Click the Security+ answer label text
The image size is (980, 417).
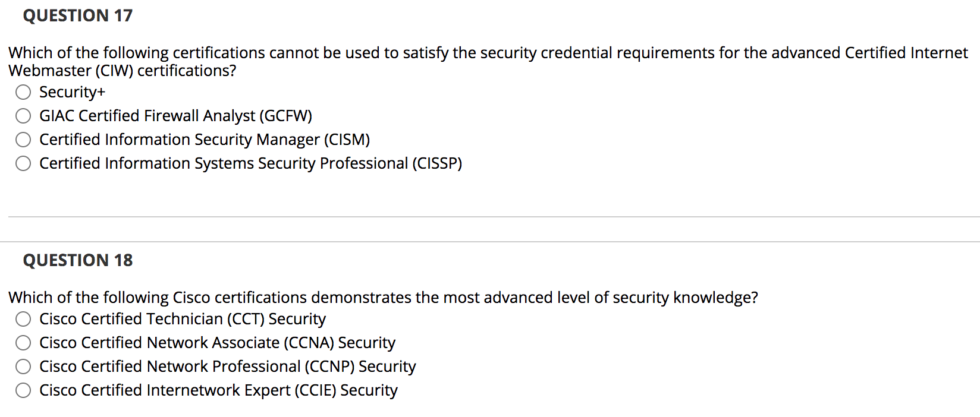(73, 92)
